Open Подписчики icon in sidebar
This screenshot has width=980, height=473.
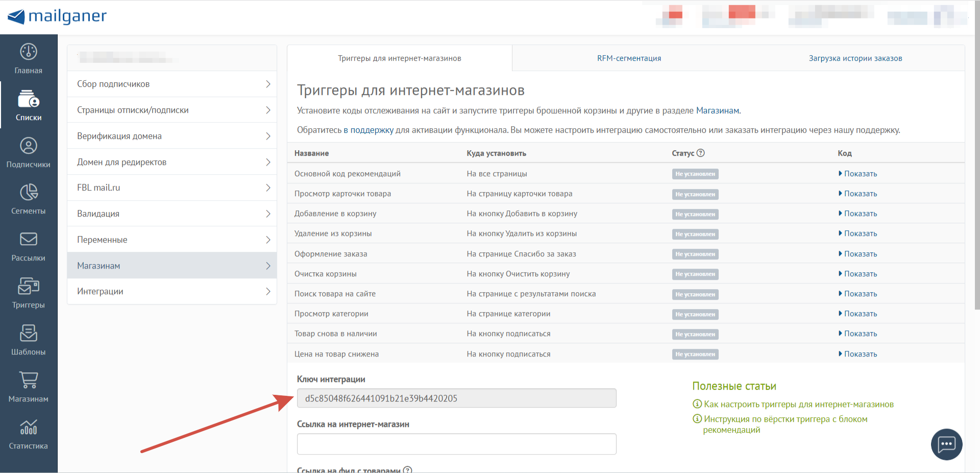point(29,146)
